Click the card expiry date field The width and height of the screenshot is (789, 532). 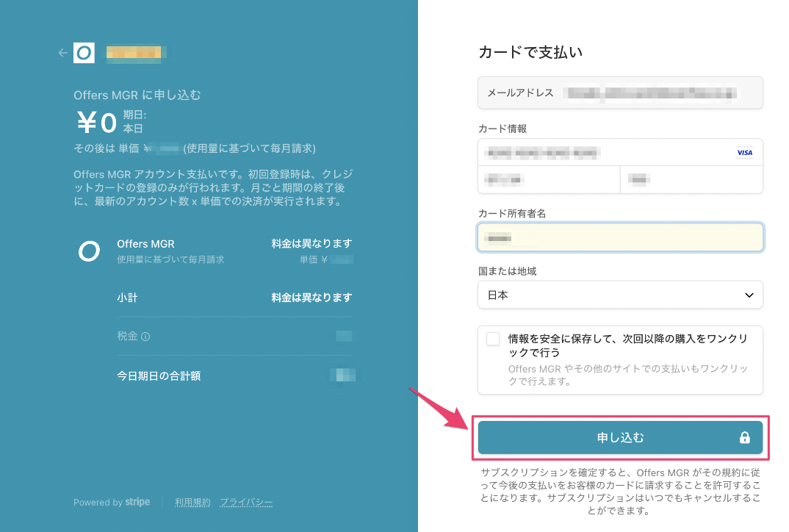click(549, 180)
